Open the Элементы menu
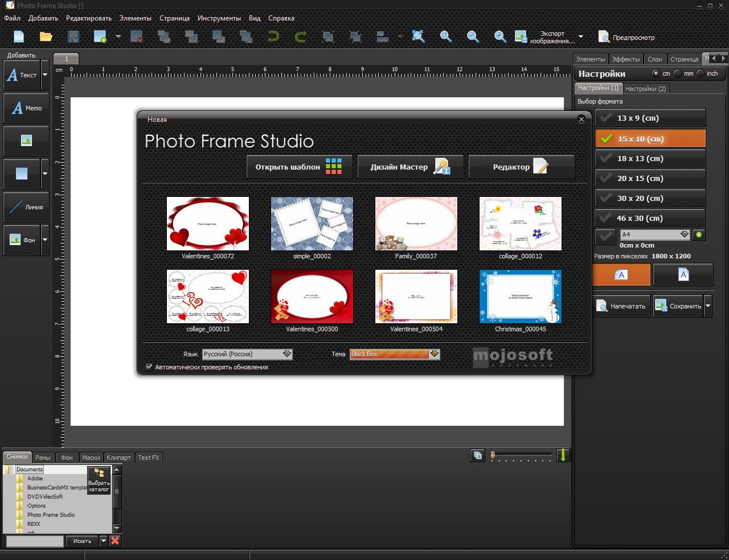 point(136,18)
